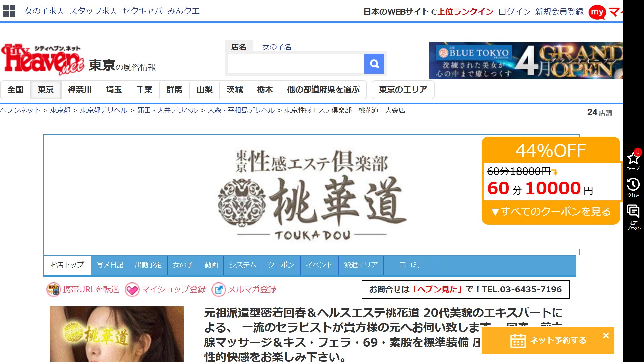
Task: Click the pink heart My Shop icon
Action: 132,290
